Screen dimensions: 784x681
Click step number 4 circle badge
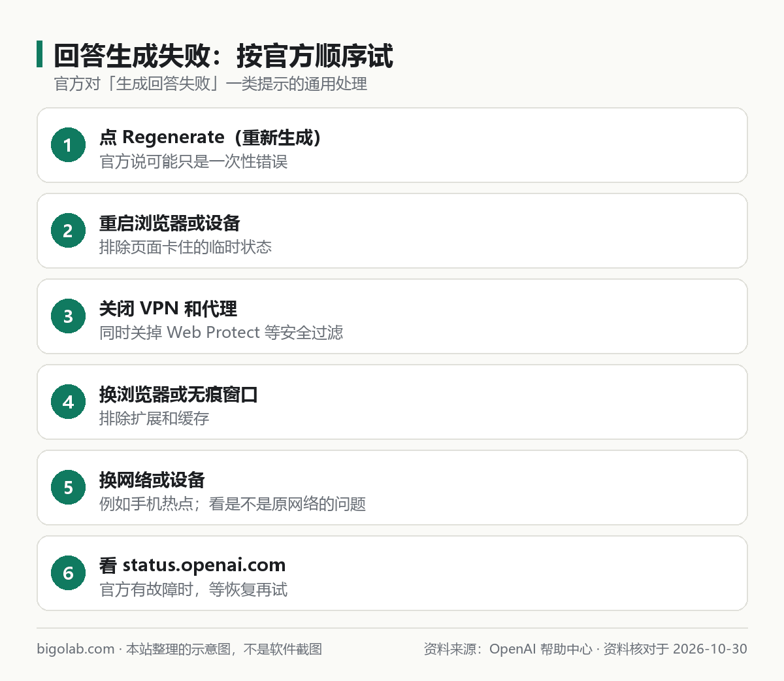point(68,402)
